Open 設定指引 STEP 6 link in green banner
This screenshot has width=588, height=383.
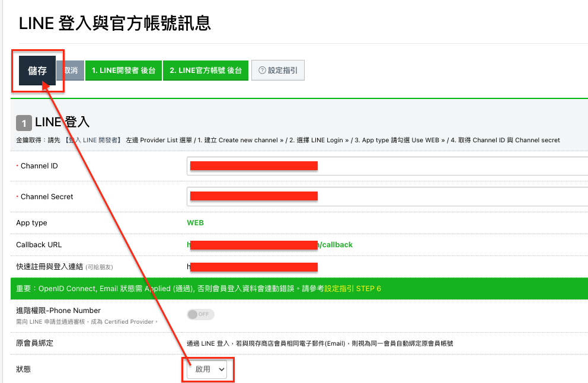[x=353, y=289]
